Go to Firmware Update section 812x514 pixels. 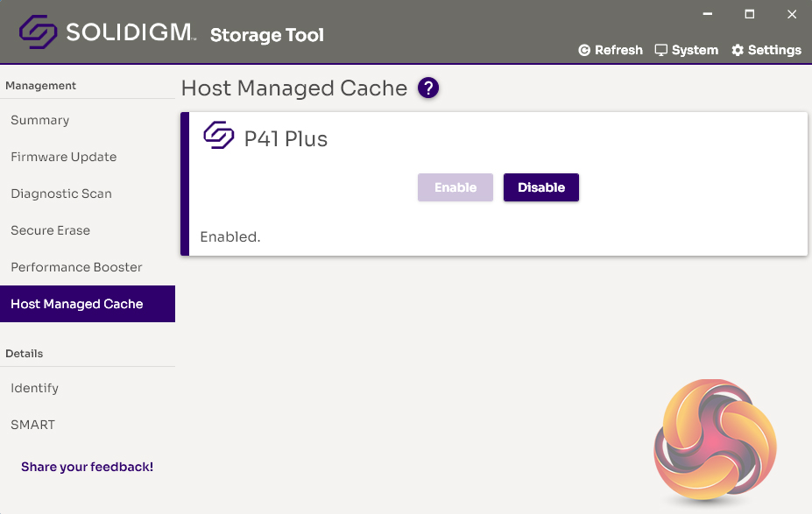point(63,157)
